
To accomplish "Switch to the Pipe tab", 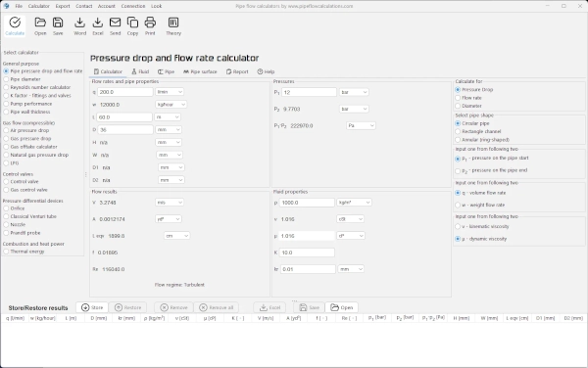I will tap(166, 71).
